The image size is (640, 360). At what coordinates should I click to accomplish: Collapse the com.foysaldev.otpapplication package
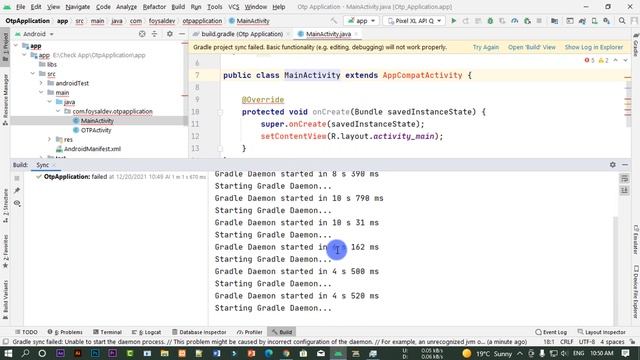(x=58, y=111)
